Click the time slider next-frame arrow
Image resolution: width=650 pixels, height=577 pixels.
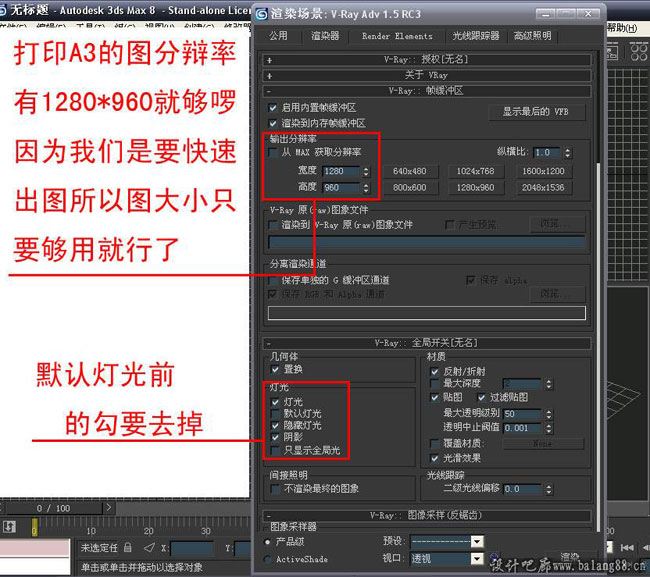click(109, 507)
